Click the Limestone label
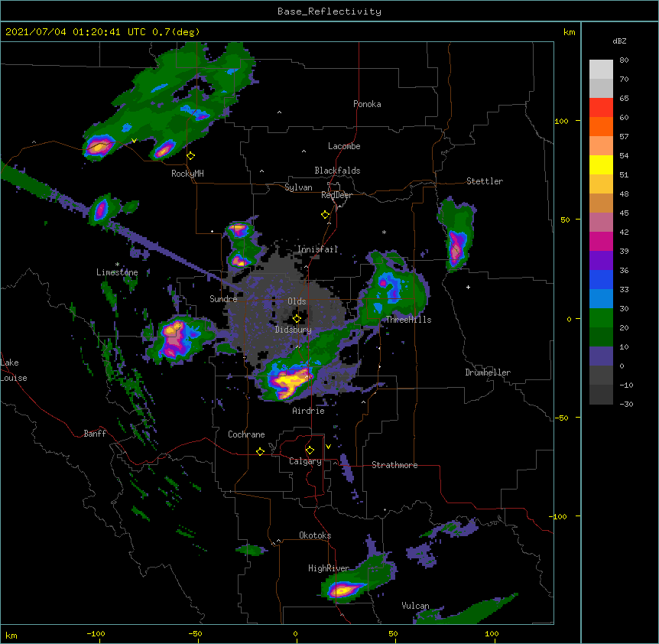659x644 pixels. pyautogui.click(x=117, y=272)
